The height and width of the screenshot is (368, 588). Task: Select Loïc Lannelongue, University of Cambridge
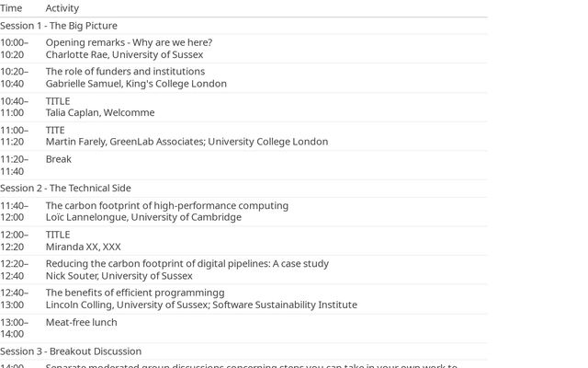[x=143, y=217]
